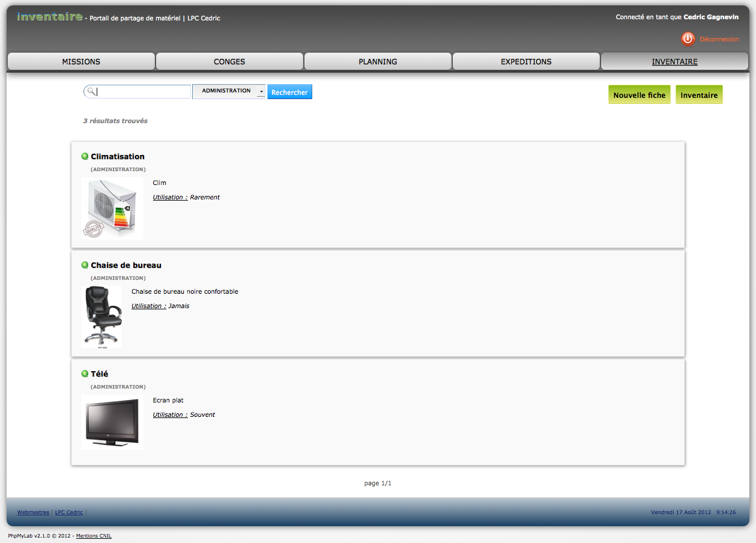Image resolution: width=756 pixels, height=543 pixels.
Task: Create a Nouvelle fiche entry
Action: [639, 95]
